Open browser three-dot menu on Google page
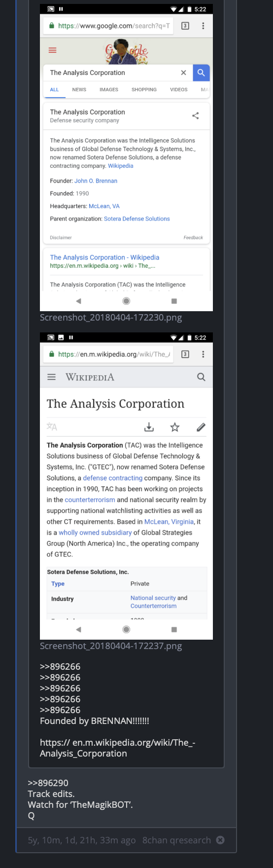This screenshot has height=868, width=273. pyautogui.click(x=203, y=26)
